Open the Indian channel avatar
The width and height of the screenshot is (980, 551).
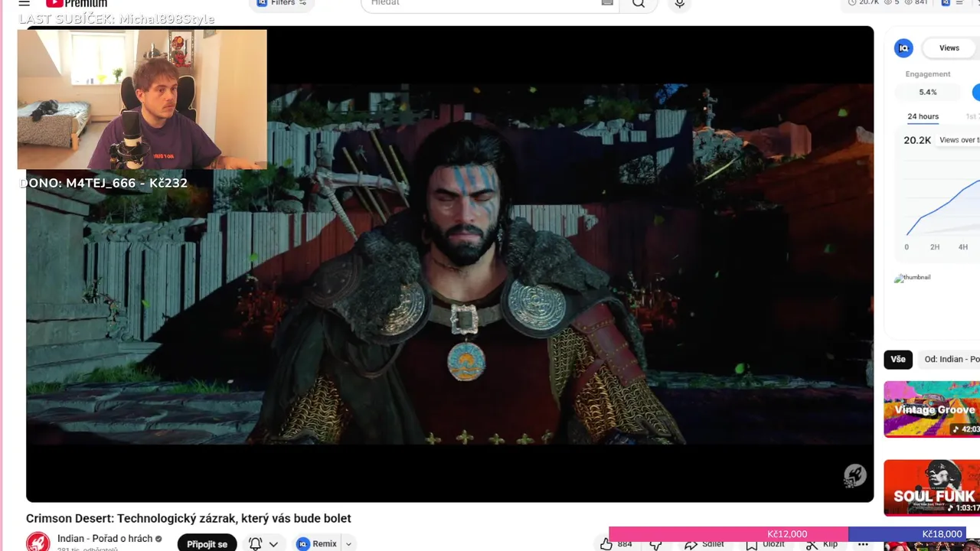(x=38, y=542)
